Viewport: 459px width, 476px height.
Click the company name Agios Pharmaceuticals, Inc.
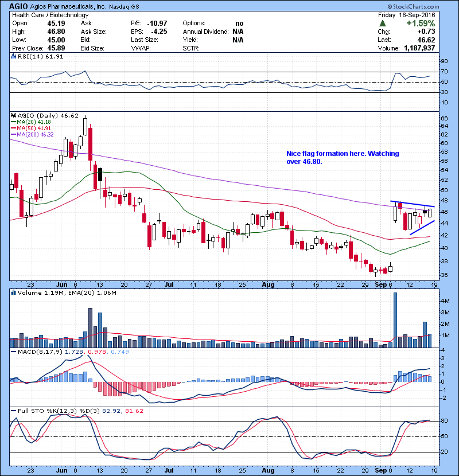pyautogui.click(x=68, y=6)
